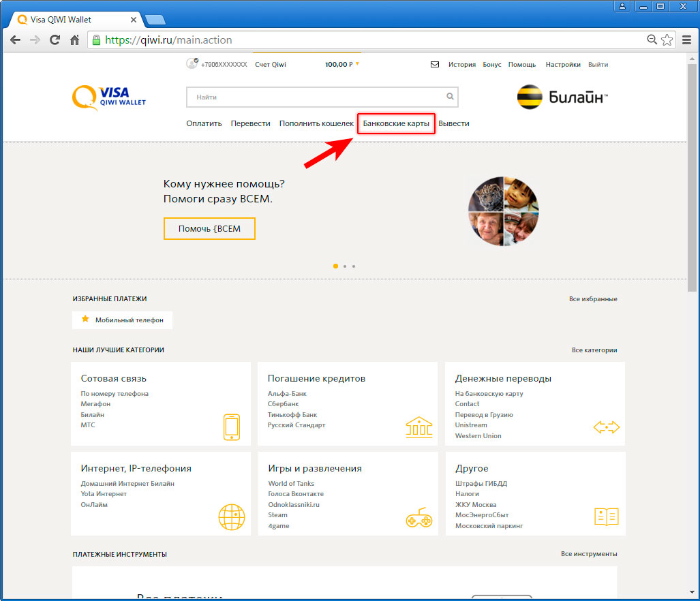Click the На банковскую карту link
Screen dimensions: 700x601
pos(489,394)
